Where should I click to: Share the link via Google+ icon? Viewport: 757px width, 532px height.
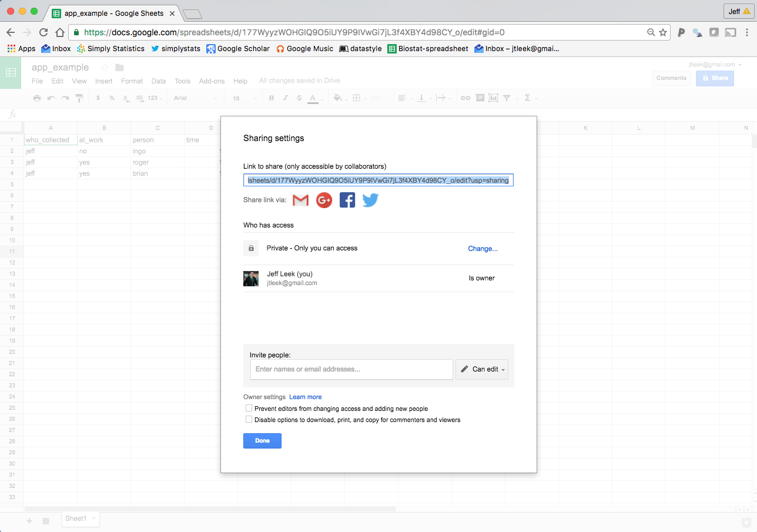coord(324,200)
